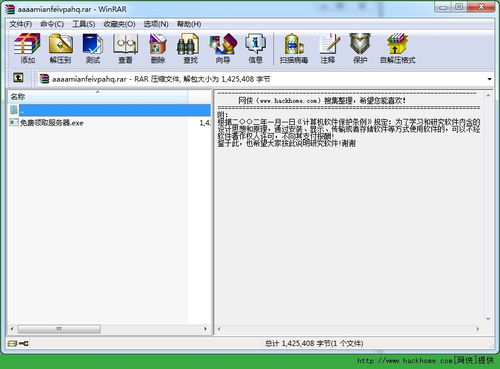
Task: Click the address bar archive path text
Action: click(x=161, y=79)
